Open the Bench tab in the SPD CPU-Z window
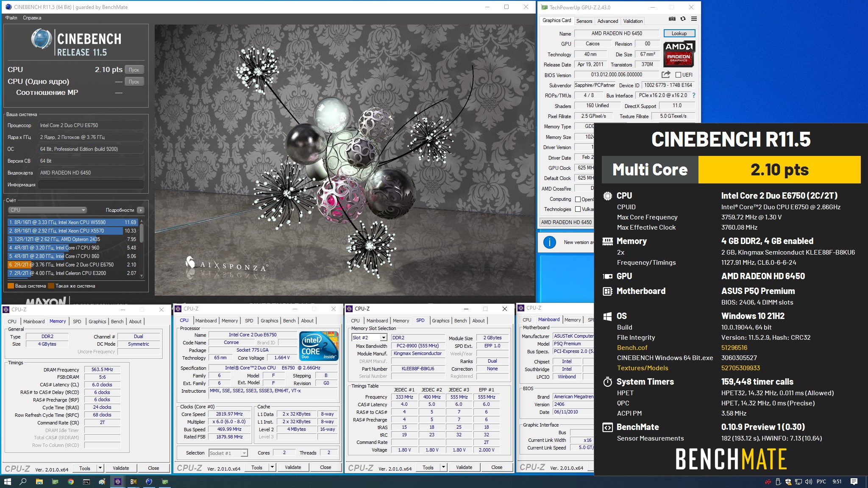The height and width of the screenshot is (488, 868). click(461, 321)
